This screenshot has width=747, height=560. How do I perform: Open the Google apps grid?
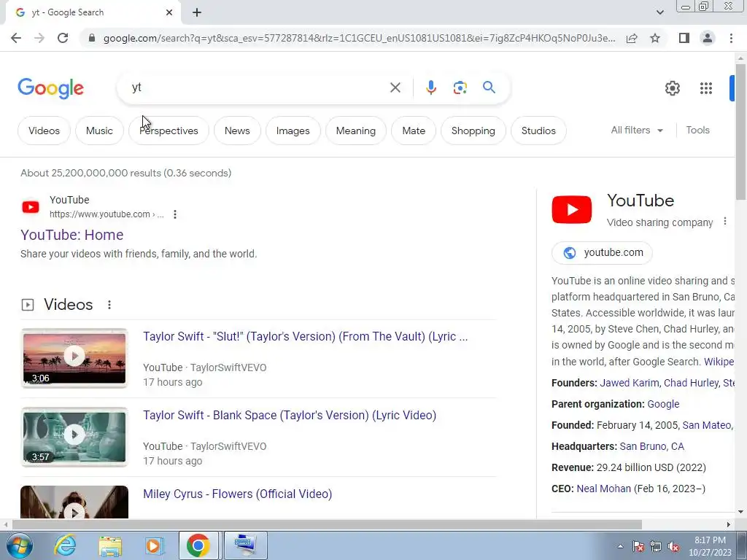706,88
